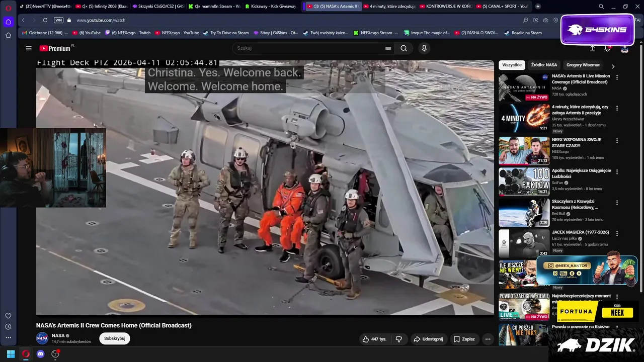
Task: Open options for JACEK MAGIERA video
Action: click(x=617, y=234)
